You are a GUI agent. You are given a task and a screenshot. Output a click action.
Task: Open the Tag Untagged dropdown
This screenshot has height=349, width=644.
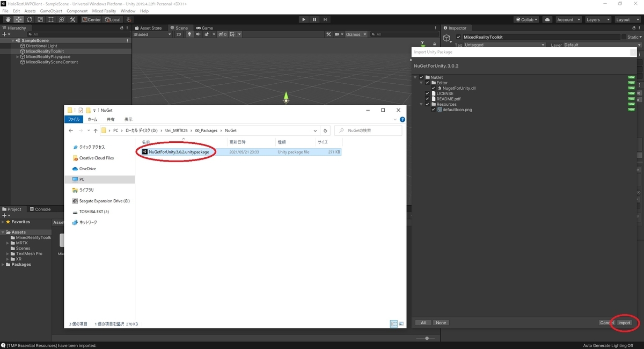click(x=504, y=45)
